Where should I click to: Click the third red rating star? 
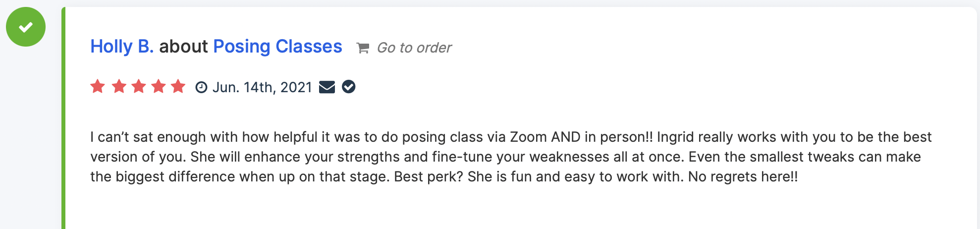pyautogui.click(x=139, y=87)
